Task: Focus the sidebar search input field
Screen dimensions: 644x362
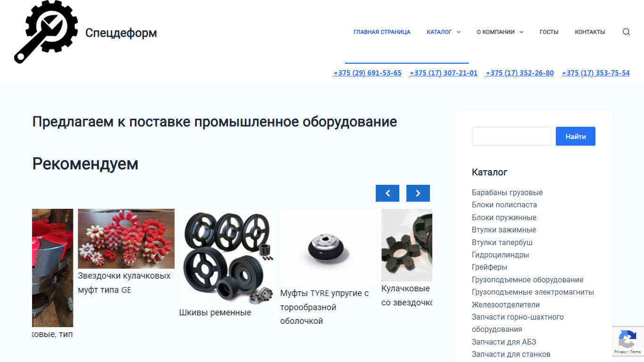Action: click(512, 136)
